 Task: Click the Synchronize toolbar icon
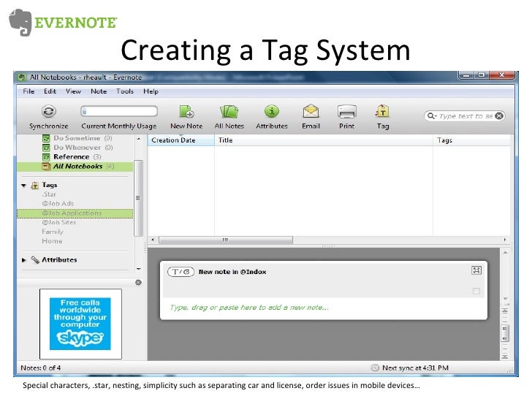49,111
